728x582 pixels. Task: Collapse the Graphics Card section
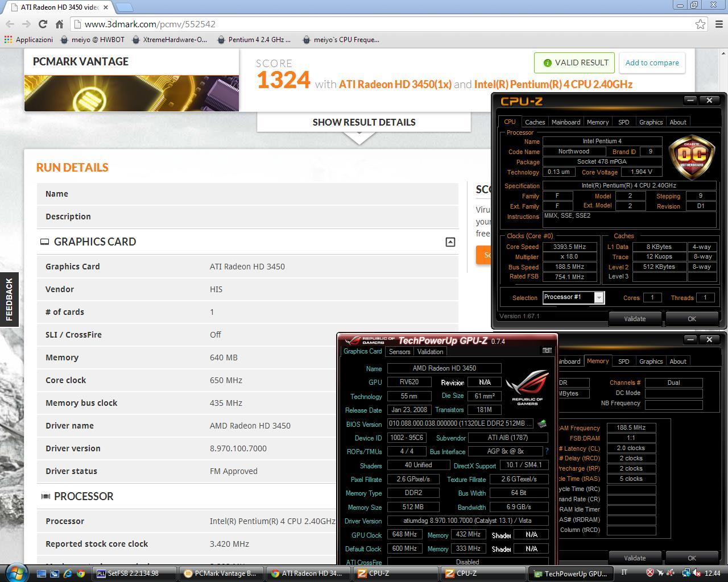coord(450,242)
